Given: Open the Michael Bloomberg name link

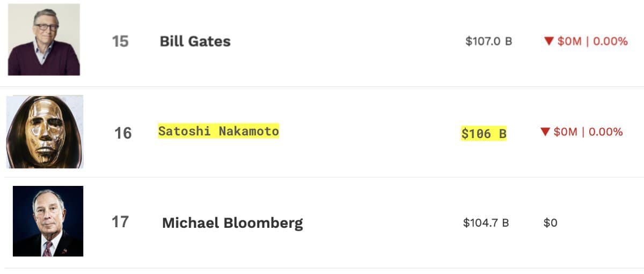Looking at the screenshot, I should coord(232,222).
